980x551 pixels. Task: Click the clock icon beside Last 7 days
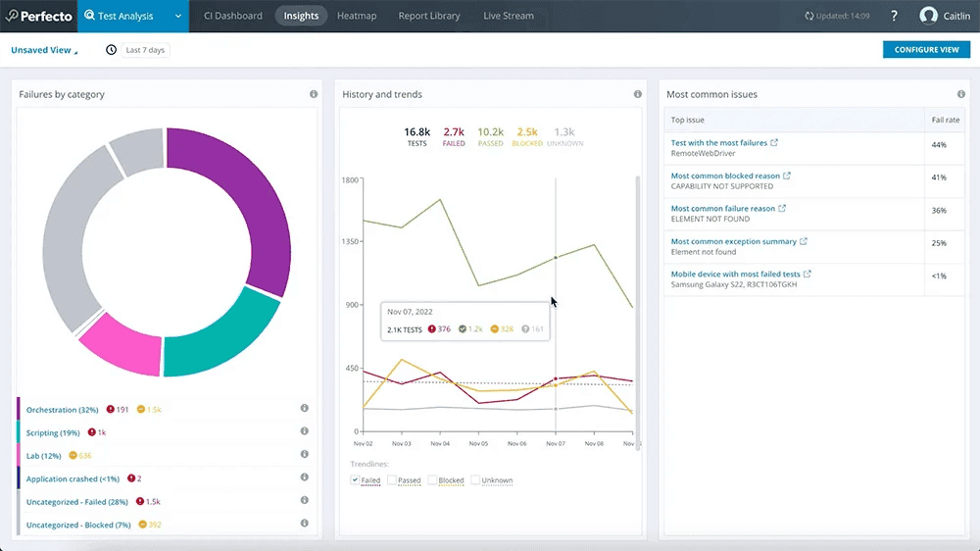[x=111, y=50]
